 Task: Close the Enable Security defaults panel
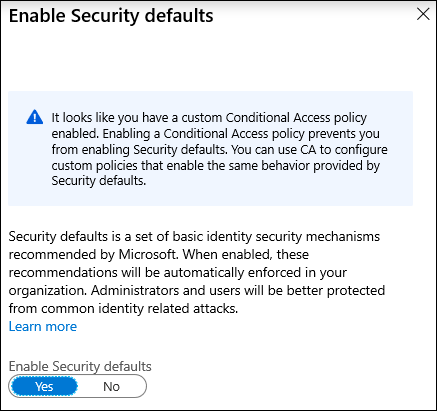423,14
